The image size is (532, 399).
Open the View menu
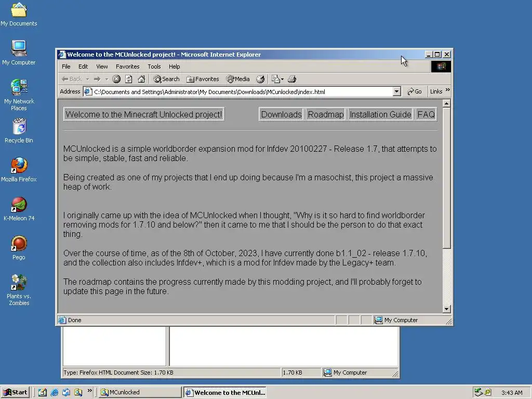(x=102, y=66)
